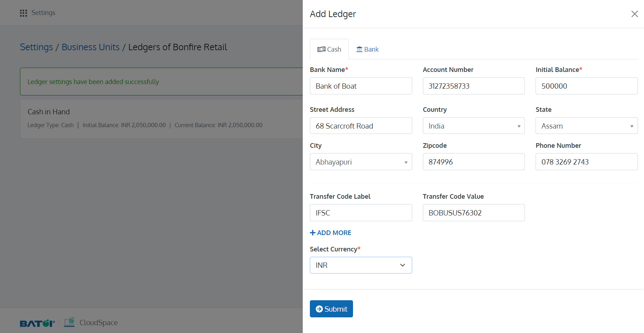Go to Business Units breadcrumb link
The image size is (644, 333).
(x=91, y=47)
